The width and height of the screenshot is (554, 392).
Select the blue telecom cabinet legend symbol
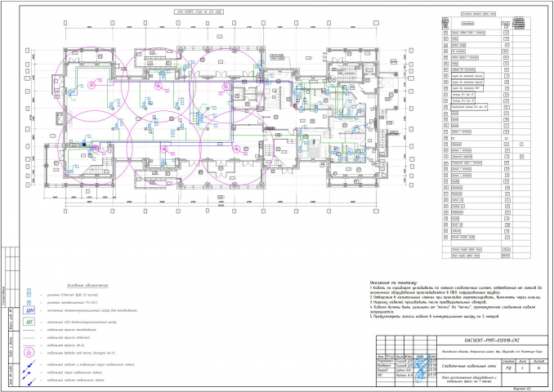tap(29, 311)
